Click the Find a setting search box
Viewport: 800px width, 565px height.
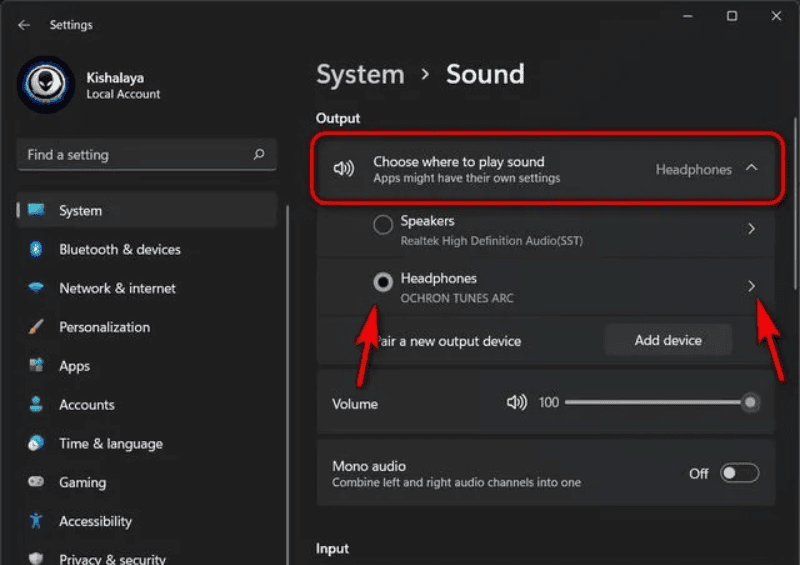click(x=135, y=155)
